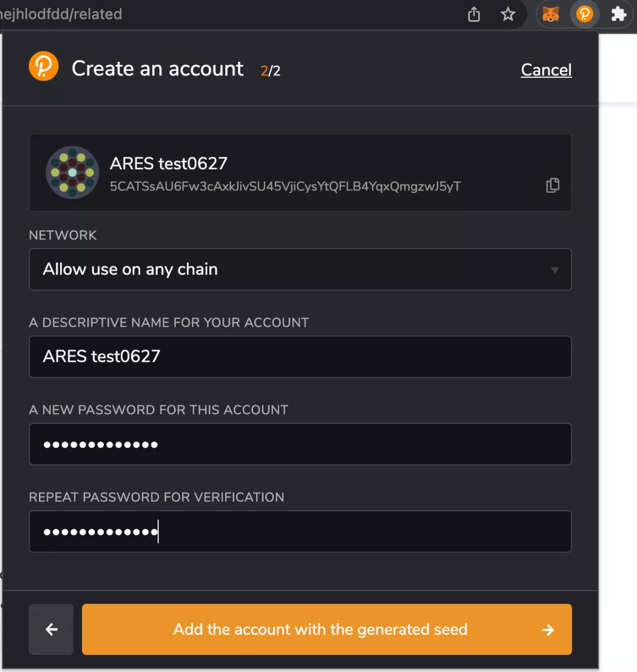The height and width of the screenshot is (672, 637).
Task: Click the Polkadot logo in the header
Action: pyautogui.click(x=44, y=66)
